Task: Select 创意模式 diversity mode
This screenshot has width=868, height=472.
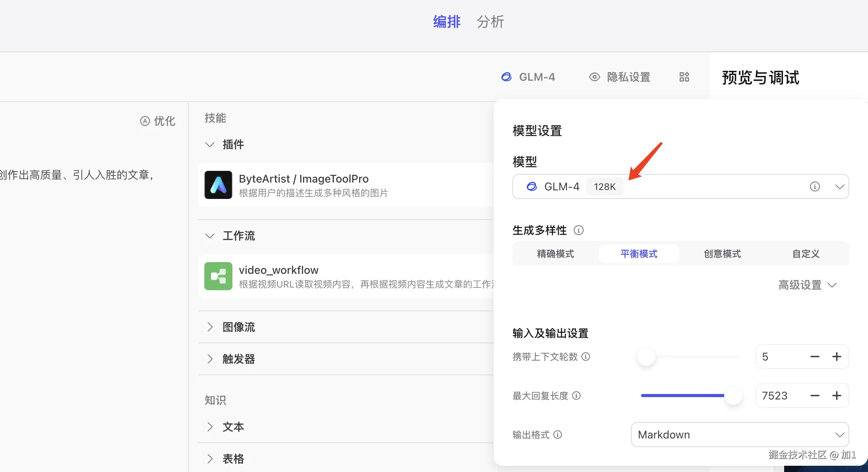Action: 722,254
